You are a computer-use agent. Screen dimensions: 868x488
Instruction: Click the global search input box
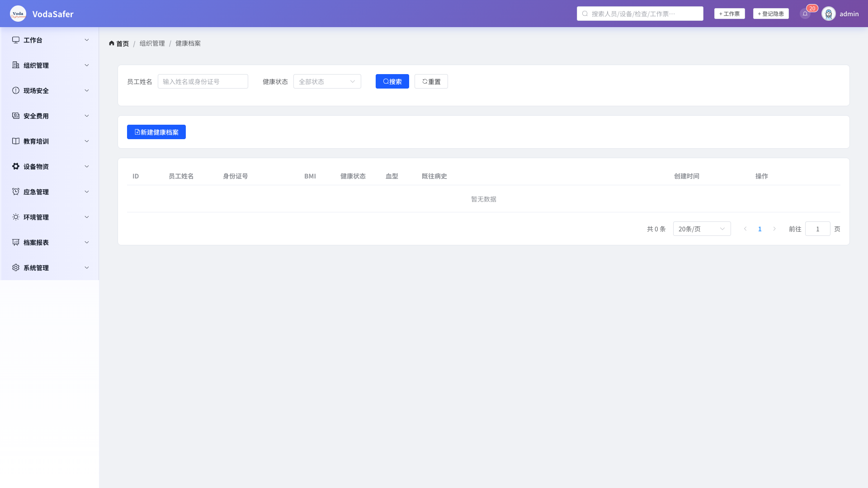tap(640, 14)
